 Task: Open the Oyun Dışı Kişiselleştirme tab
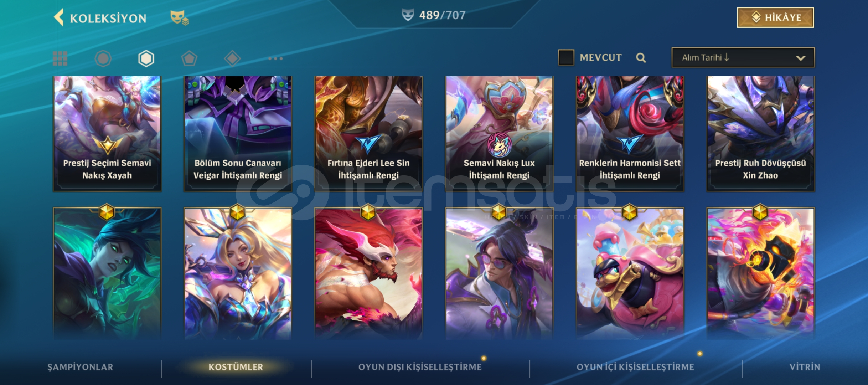point(420,367)
